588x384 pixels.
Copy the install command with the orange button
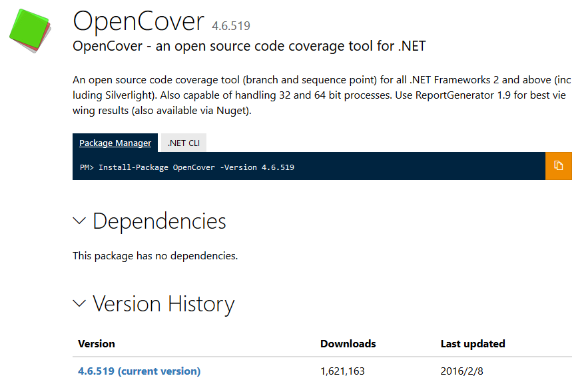click(x=559, y=166)
